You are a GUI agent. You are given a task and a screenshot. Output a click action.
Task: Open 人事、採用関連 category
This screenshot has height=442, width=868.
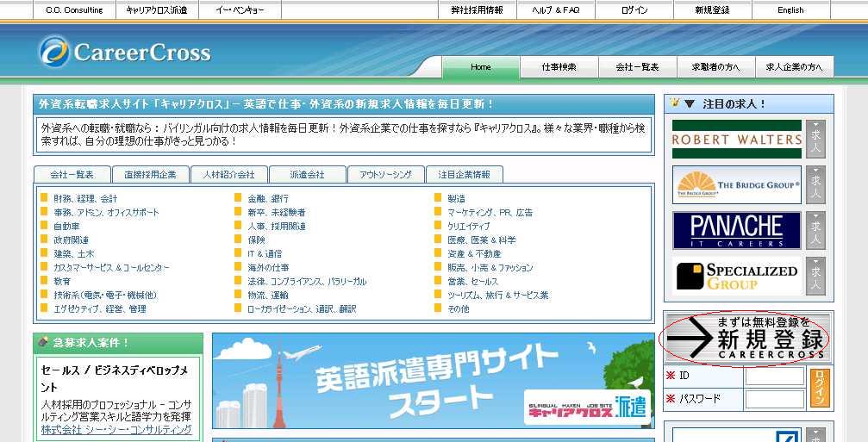point(277,227)
